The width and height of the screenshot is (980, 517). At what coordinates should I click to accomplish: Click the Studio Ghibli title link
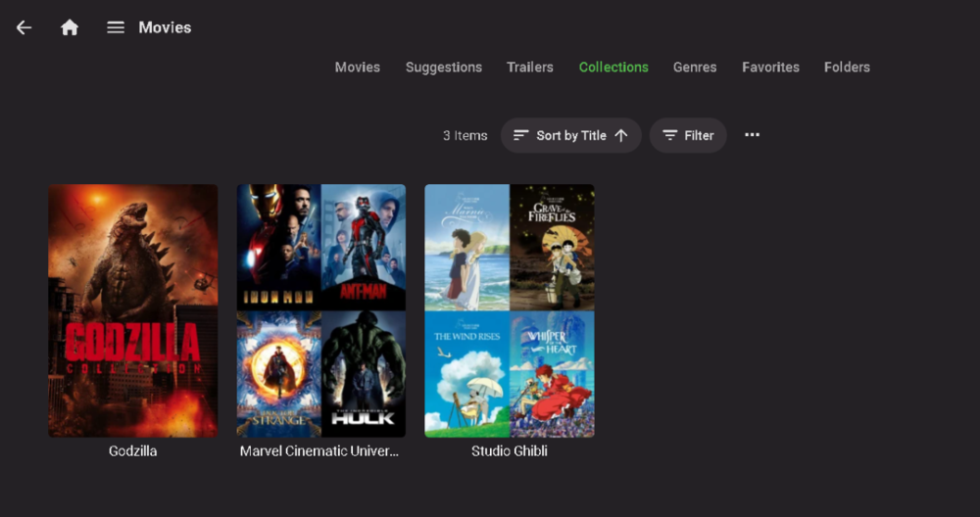click(510, 450)
